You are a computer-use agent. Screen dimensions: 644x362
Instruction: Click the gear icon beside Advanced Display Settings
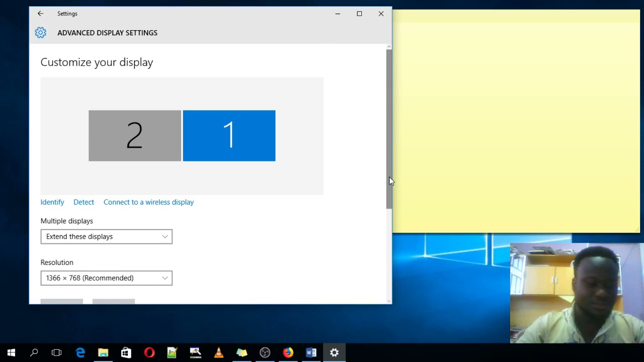pyautogui.click(x=40, y=32)
